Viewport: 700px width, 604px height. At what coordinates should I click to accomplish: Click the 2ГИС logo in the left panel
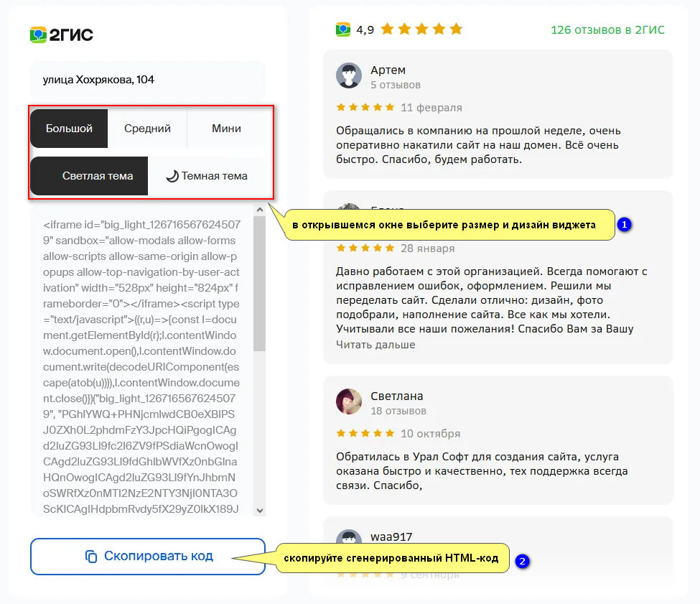coord(62,34)
